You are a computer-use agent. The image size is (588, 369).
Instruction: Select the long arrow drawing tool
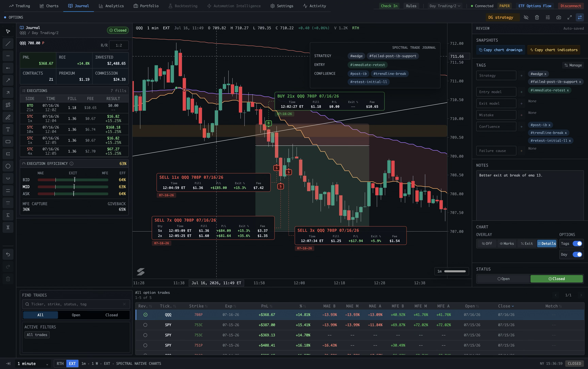pos(8,80)
